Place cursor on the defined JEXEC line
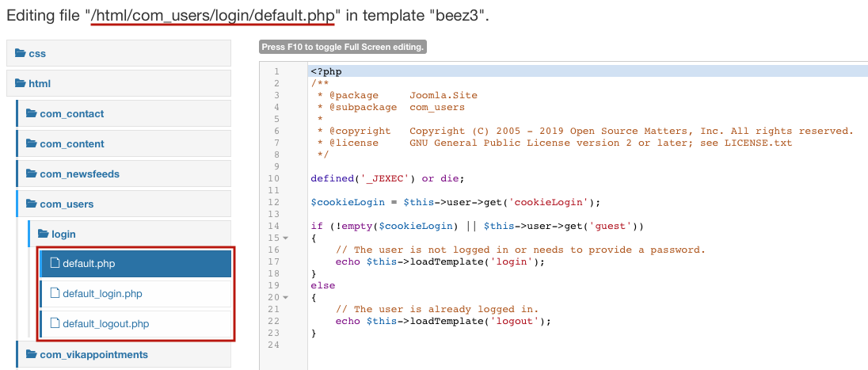Viewport: 868px width, 370px height. point(387,178)
